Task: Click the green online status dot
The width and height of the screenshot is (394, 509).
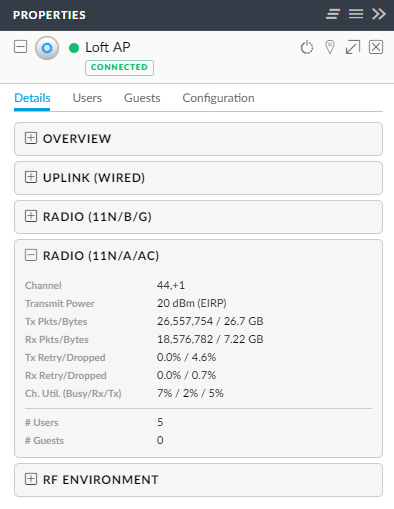Action: (74, 48)
